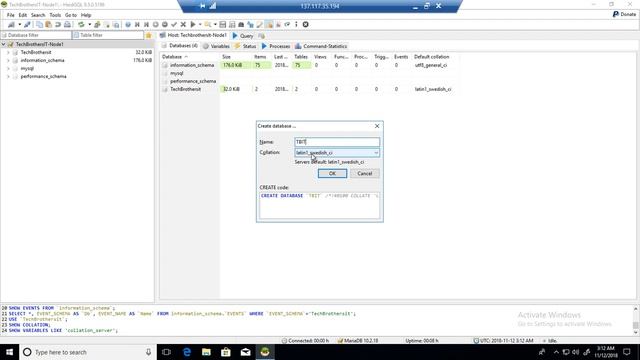Switch to the Command-Statistics tab
The image size is (640, 360).
[x=321, y=46]
